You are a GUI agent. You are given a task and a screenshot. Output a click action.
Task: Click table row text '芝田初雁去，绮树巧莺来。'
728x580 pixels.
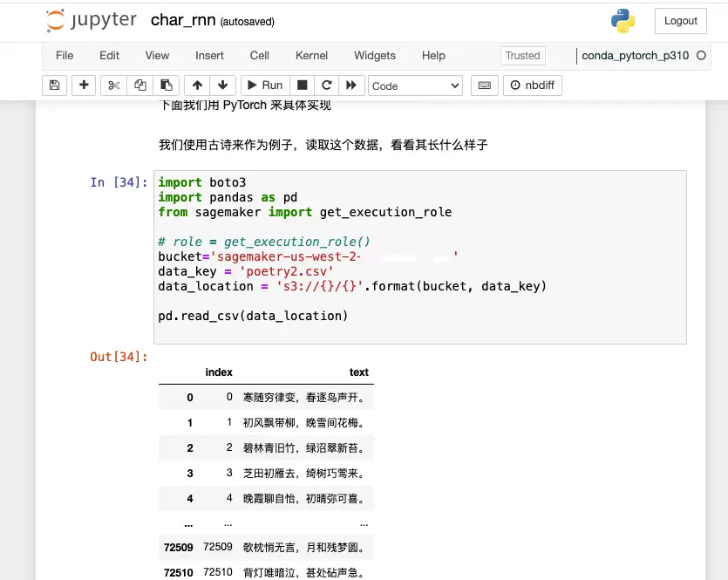click(305, 474)
